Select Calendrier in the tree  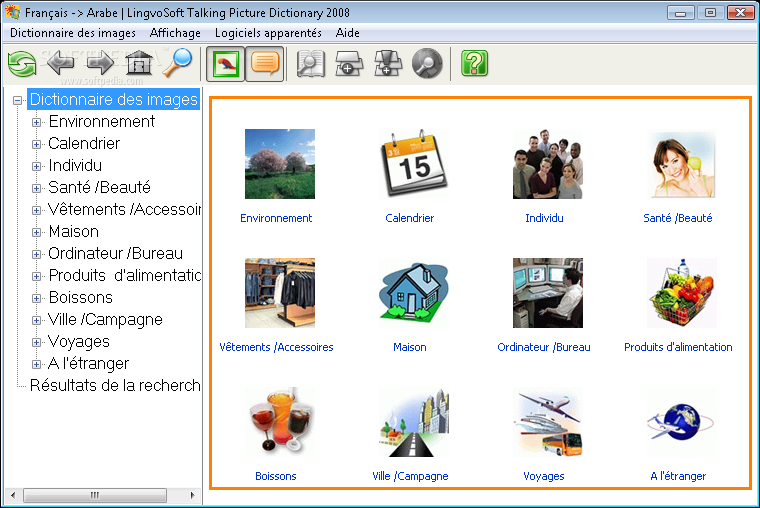(x=84, y=143)
